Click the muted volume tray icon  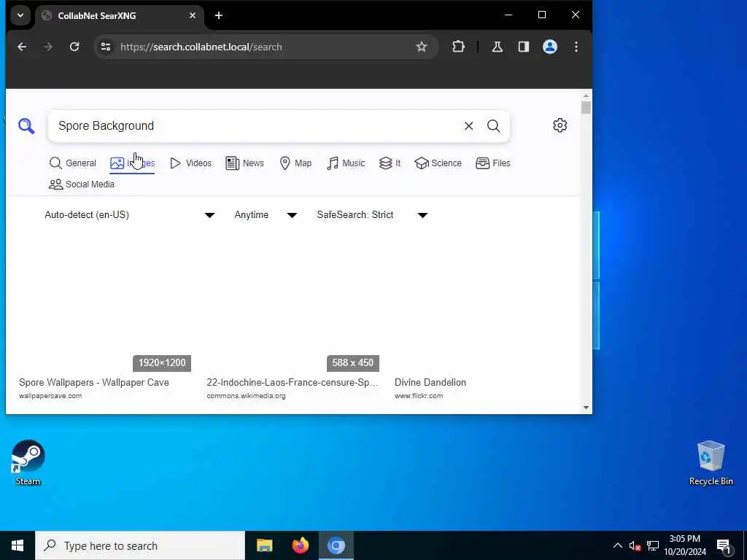635,545
